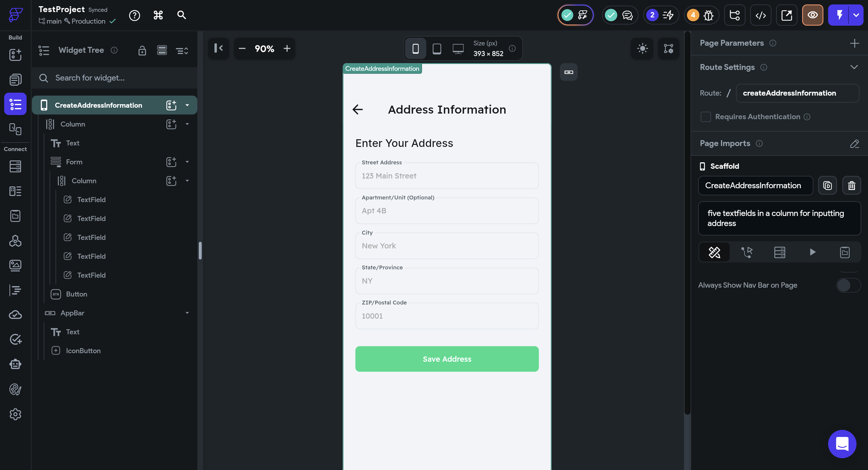Collapse the AppBar tree node
Viewport: 868px width, 470px height.
click(187, 313)
